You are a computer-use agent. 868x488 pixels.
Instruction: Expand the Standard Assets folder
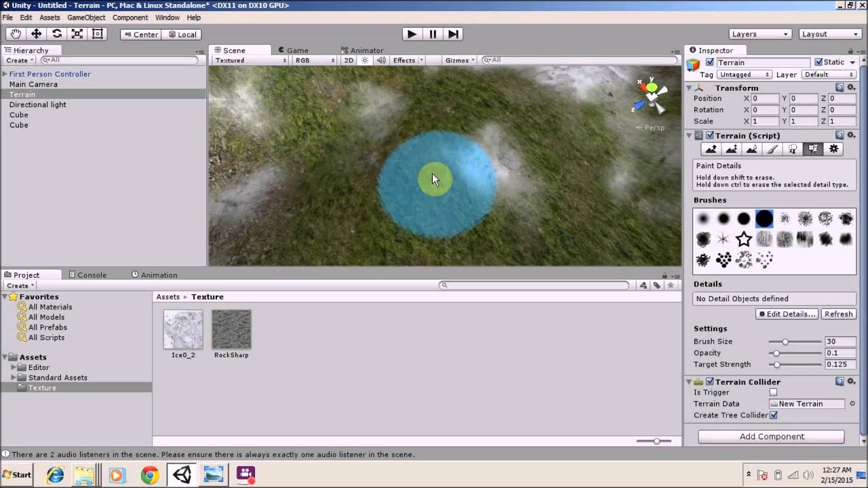click(14, 378)
